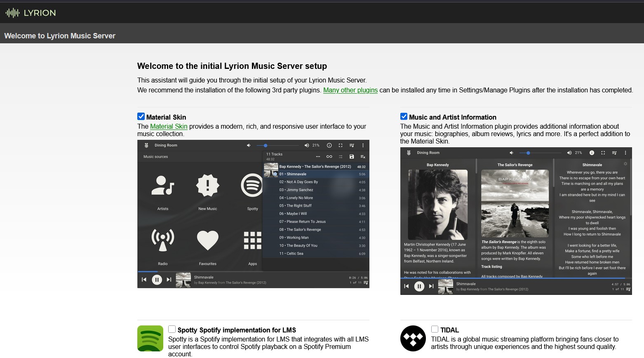The height and width of the screenshot is (358, 644).
Task: Select "11 • Celtic Sea" track row
Action: click(316, 254)
